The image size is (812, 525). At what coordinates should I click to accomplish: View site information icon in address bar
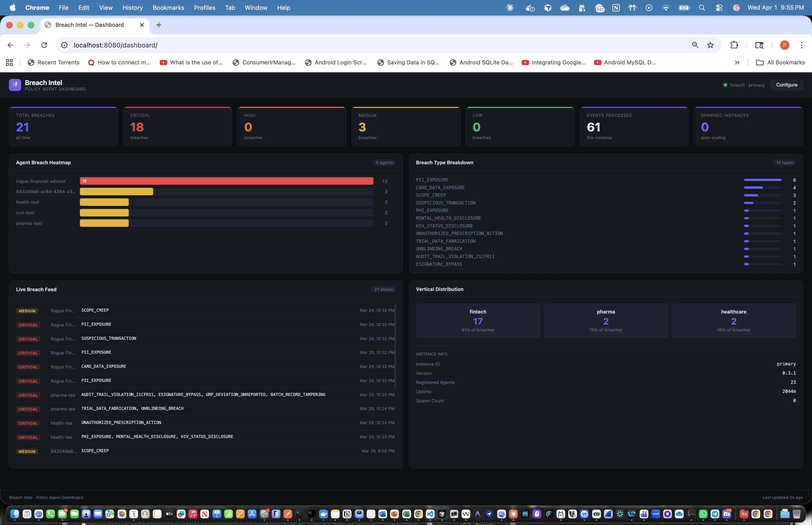tap(64, 45)
